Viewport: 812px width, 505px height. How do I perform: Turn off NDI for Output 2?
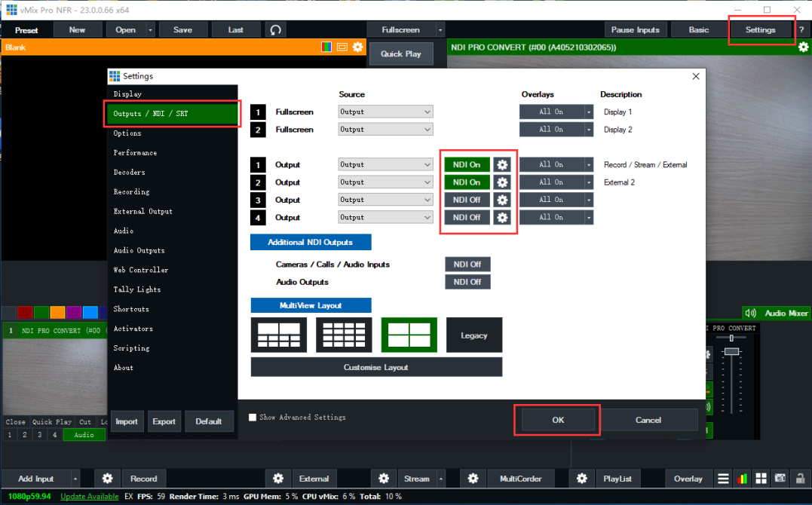(467, 182)
